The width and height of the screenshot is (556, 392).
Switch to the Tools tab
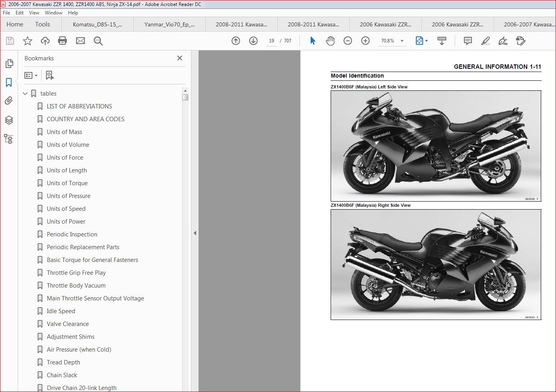[42, 24]
